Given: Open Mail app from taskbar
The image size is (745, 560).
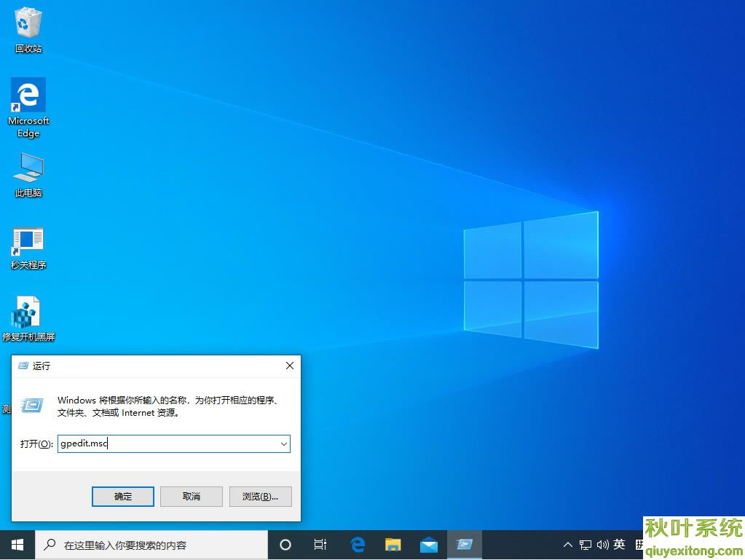Looking at the screenshot, I should 428,545.
